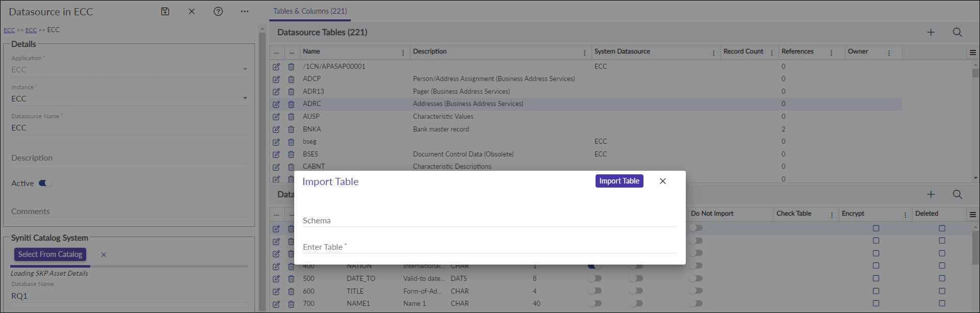Open Encrypt column options menu
980x313 pixels.
(x=905, y=215)
